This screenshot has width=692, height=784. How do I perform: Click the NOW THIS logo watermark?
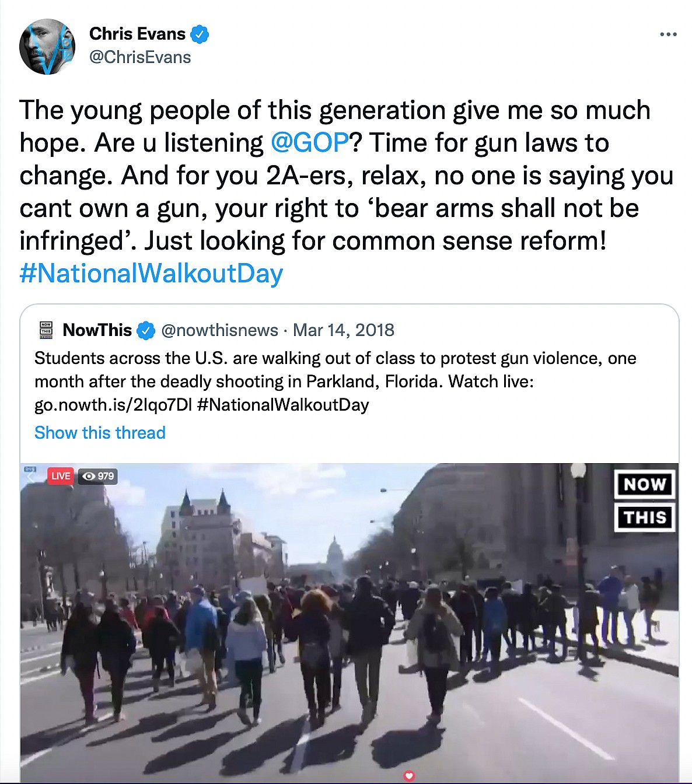click(645, 501)
